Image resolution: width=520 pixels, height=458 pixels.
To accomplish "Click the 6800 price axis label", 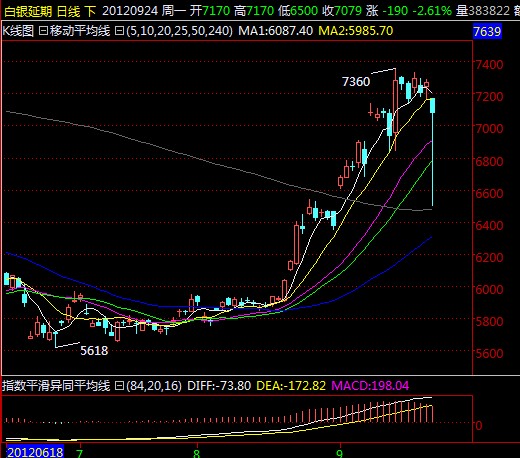I will click(489, 161).
